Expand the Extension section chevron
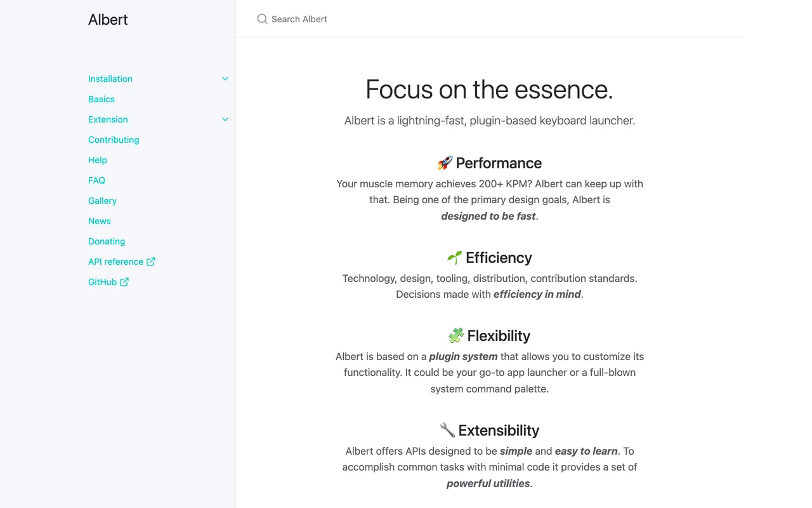Screen dimensions: 812x508 [x=225, y=119]
